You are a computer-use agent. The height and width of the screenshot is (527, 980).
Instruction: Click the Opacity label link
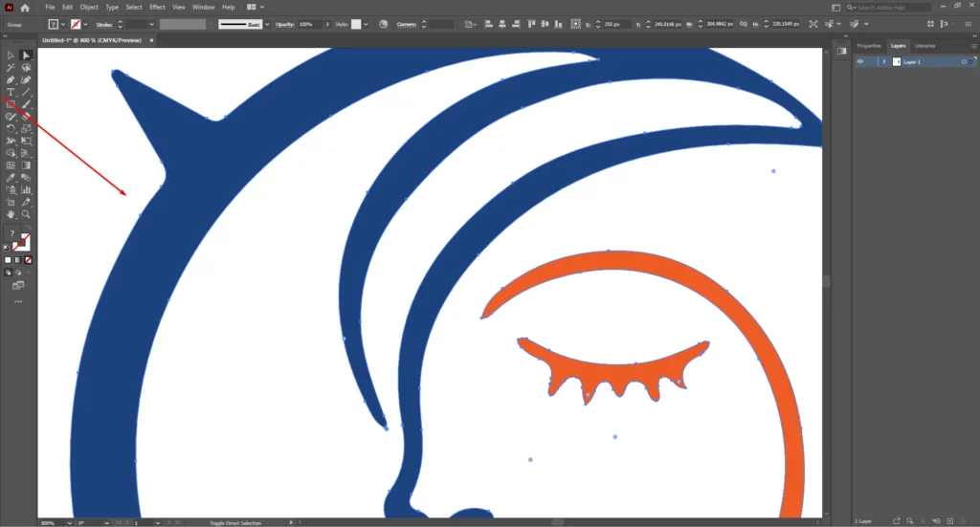click(284, 24)
